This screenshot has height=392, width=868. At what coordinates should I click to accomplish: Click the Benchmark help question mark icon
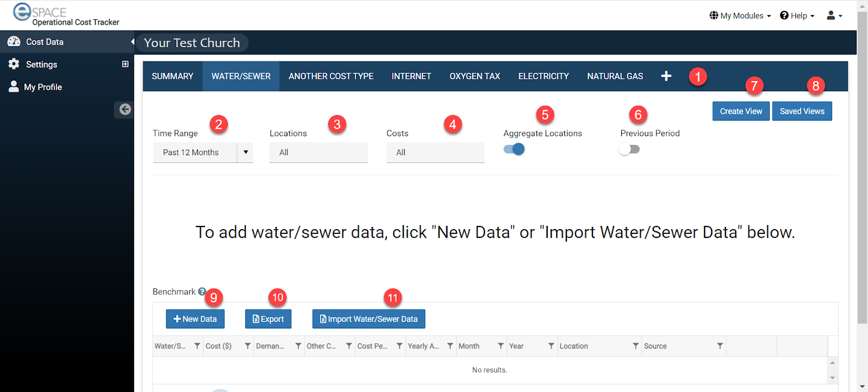202,292
